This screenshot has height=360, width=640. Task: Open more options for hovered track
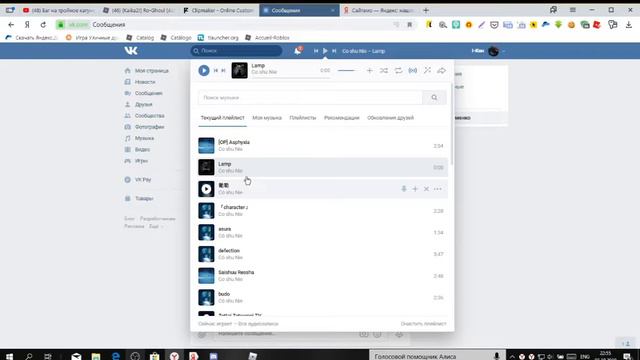point(438,189)
